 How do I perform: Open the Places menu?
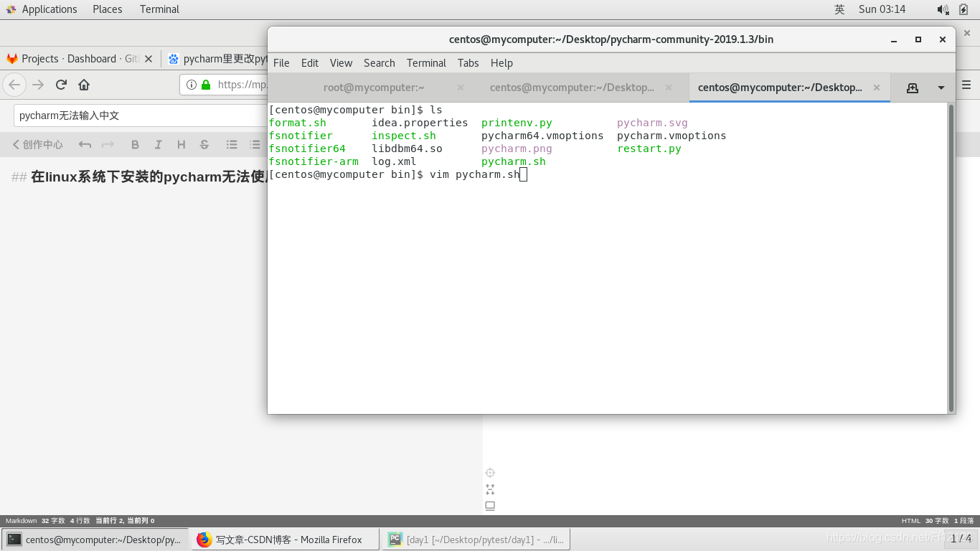[x=108, y=9]
